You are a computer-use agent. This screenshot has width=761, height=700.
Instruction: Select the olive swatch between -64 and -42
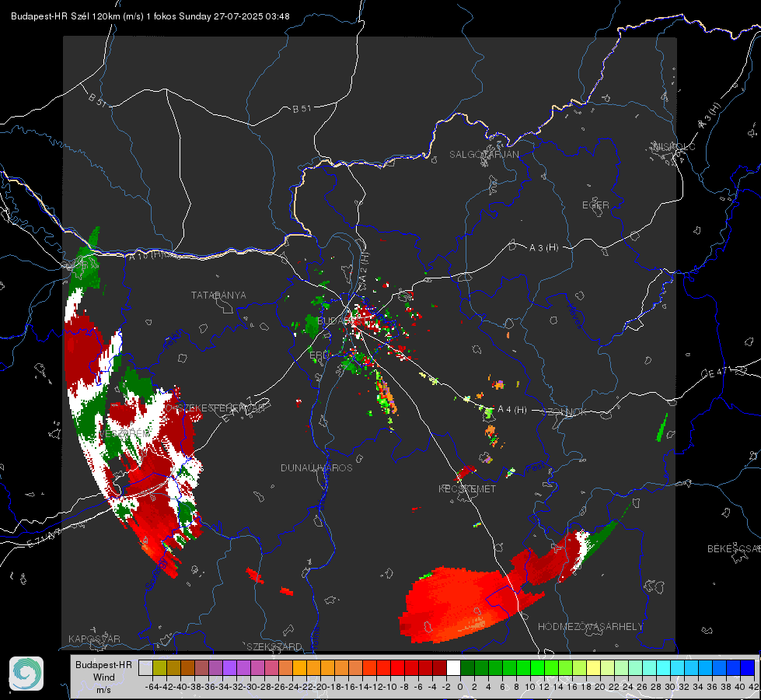159,667
